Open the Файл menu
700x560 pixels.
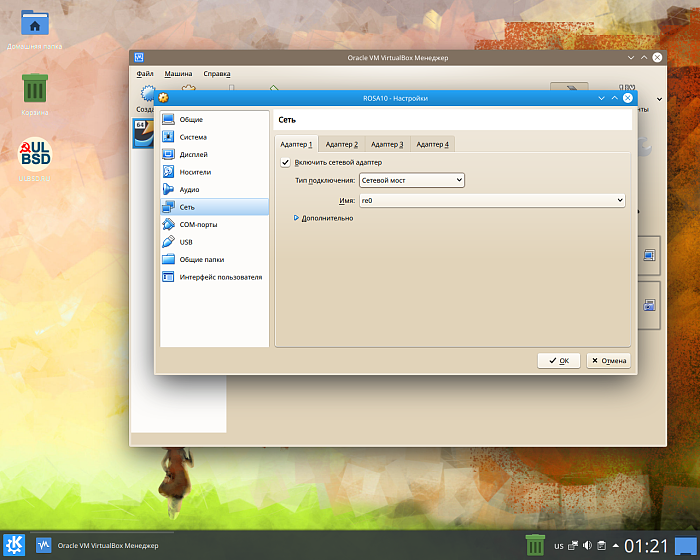(x=145, y=74)
